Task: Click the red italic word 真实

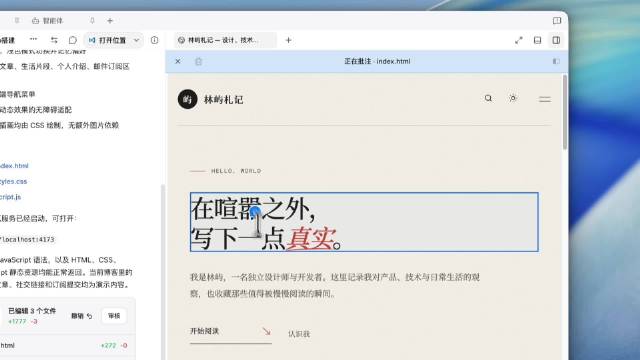Action: [311, 238]
